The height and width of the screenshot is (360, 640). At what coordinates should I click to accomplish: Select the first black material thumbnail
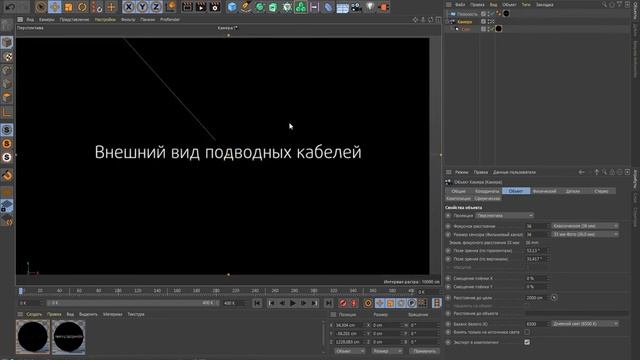tap(33, 337)
